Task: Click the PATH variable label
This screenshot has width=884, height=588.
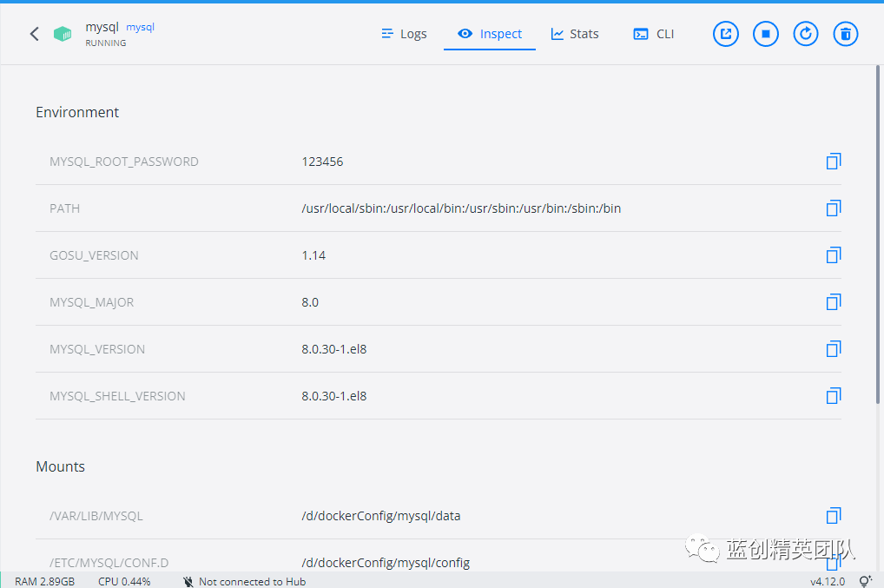Action: (x=65, y=208)
